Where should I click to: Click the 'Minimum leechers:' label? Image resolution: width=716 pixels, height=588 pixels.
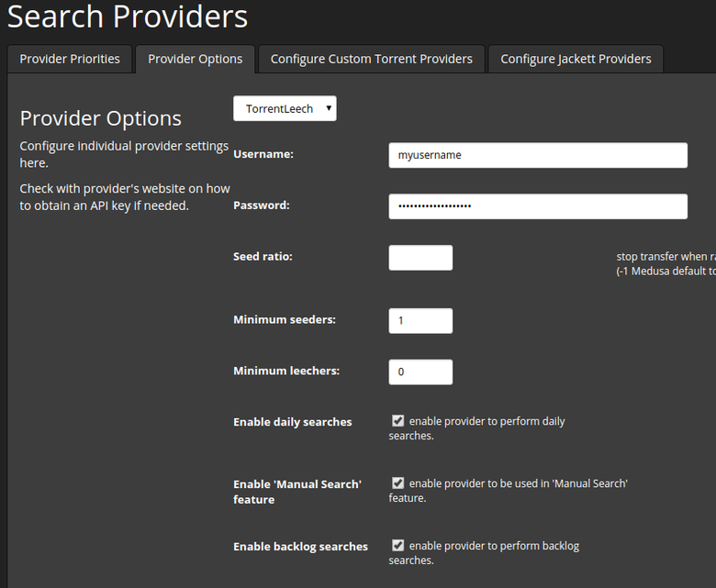(286, 371)
